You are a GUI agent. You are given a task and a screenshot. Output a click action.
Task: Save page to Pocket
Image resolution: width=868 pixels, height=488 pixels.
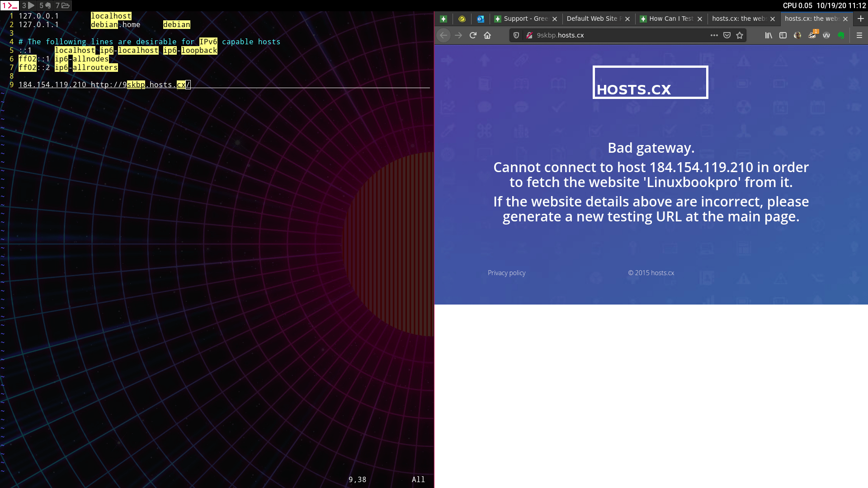[727, 35]
